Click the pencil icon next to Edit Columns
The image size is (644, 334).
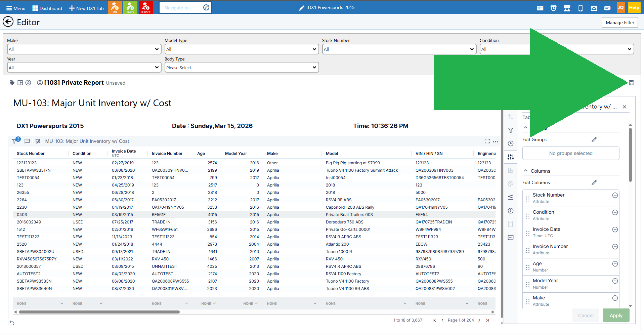click(x=594, y=182)
